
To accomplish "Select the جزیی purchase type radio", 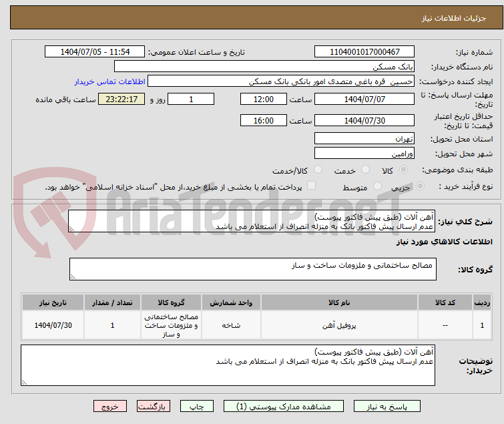I will click(x=420, y=186).
